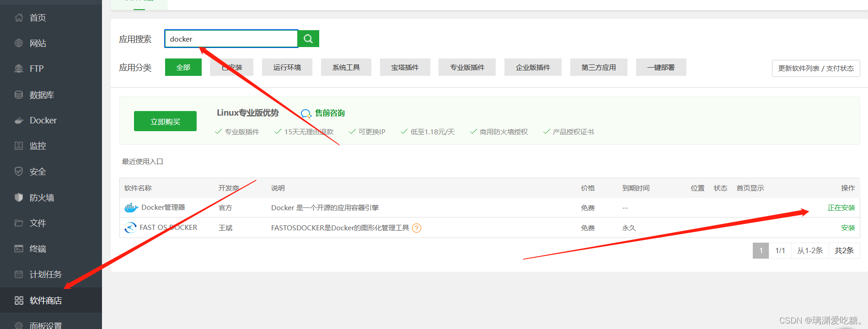Select the 宝塔插件 category tab

(x=405, y=67)
